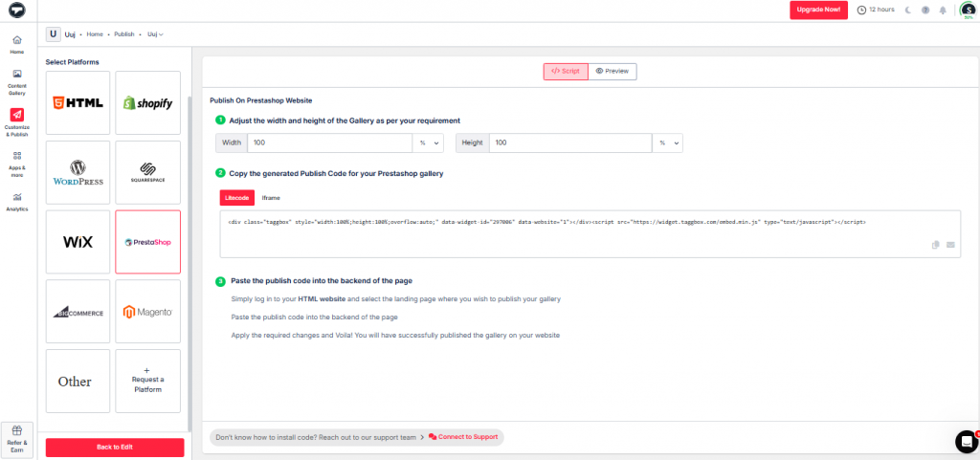Image resolution: width=980 pixels, height=460 pixels.
Task: Open Analytics in the sidebar
Action: click(17, 202)
